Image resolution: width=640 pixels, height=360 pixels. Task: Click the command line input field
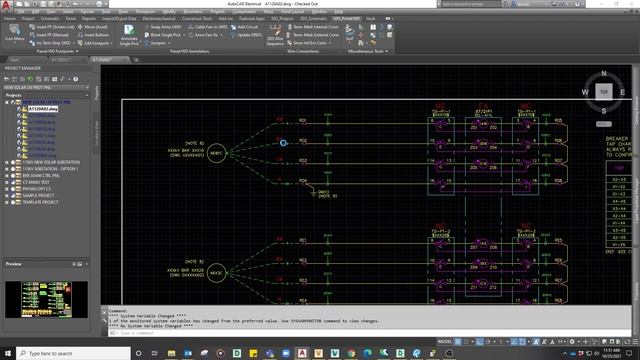pos(369,333)
